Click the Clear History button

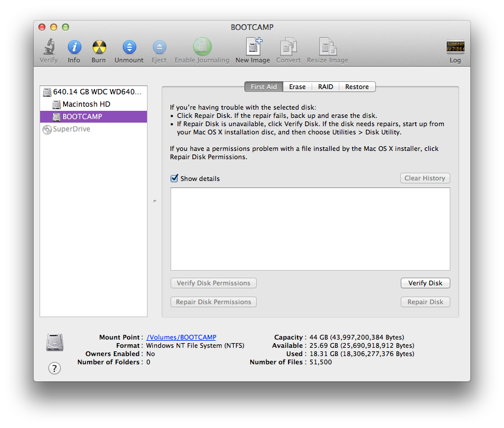(x=425, y=178)
